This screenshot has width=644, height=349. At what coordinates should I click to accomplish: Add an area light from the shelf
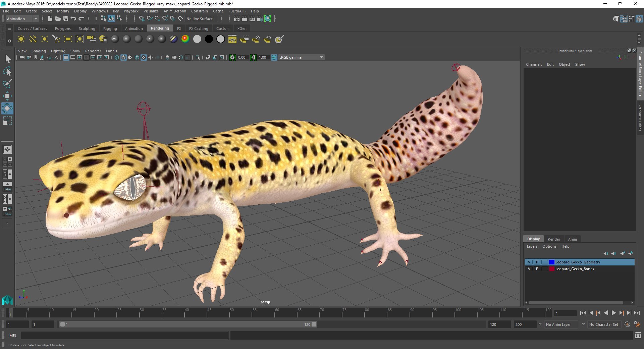point(68,39)
